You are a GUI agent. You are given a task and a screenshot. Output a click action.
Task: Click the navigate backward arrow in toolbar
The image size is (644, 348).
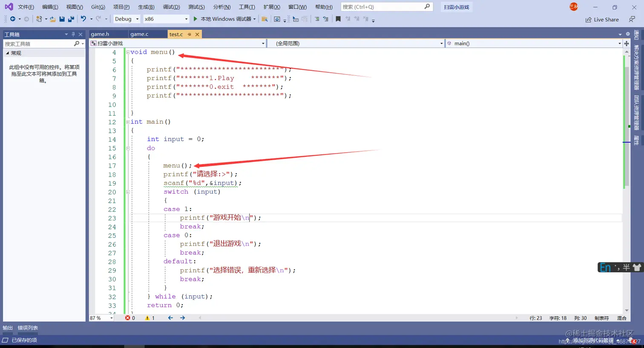[x=12, y=19]
